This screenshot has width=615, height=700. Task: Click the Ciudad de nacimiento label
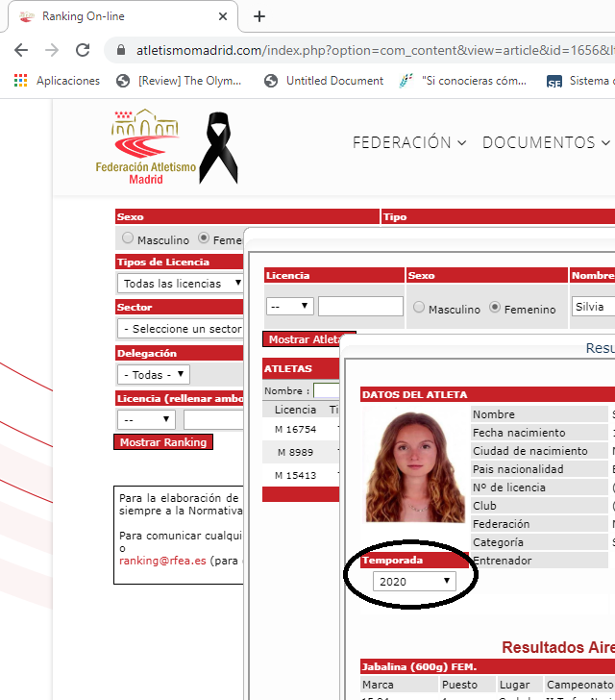coord(530,451)
